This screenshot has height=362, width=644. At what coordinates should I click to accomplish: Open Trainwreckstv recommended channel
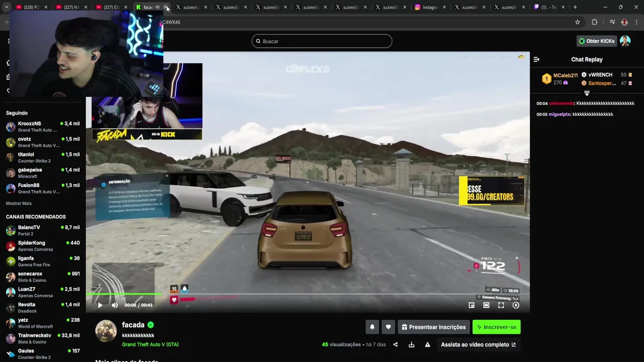pos(43,338)
